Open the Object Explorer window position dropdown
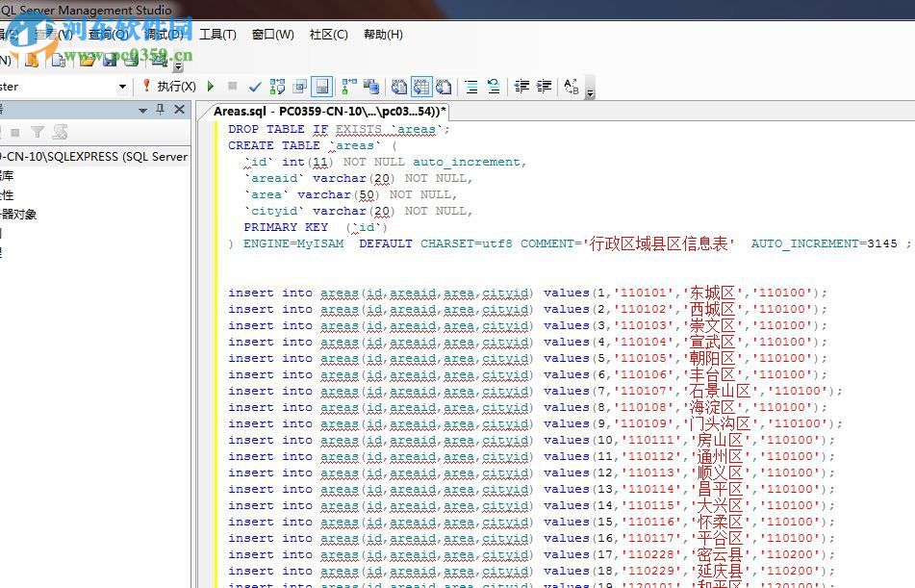915x588 pixels. [x=142, y=110]
